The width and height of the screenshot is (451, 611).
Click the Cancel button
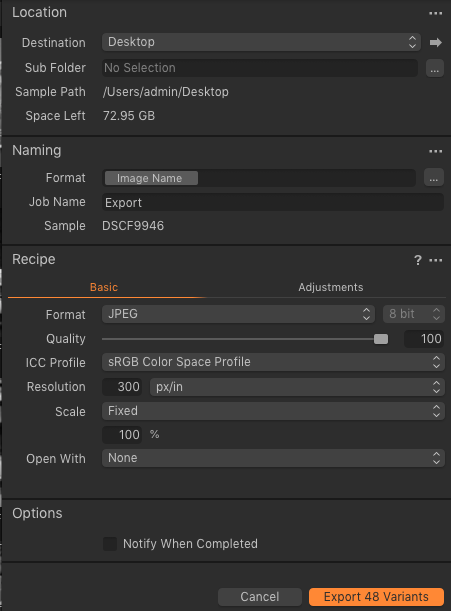(260, 597)
